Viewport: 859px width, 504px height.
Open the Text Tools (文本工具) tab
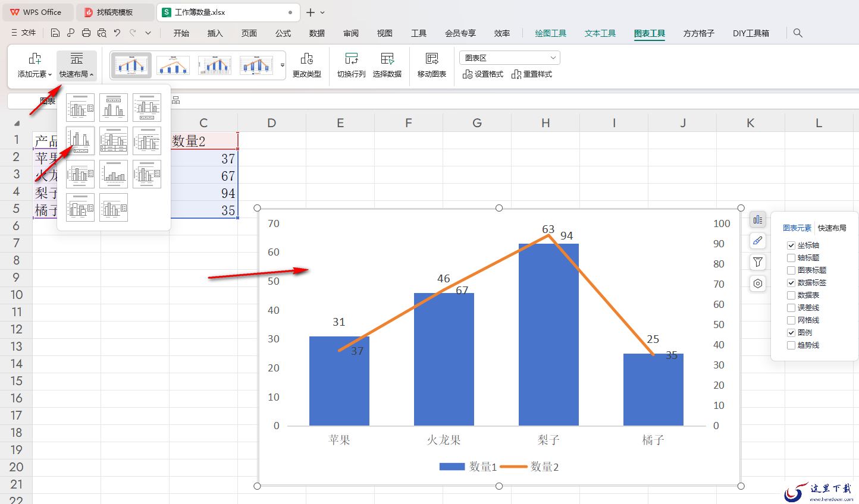point(600,33)
